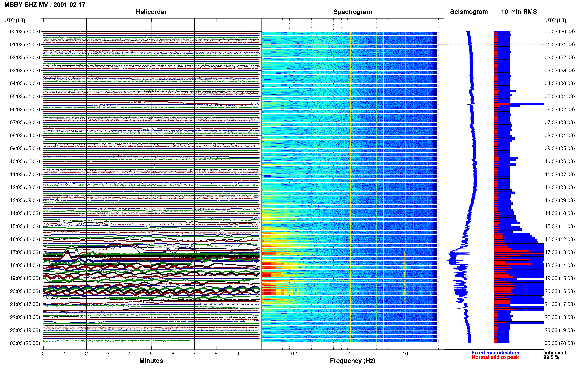Click RMS-side time label '12:03 (08:03)'
Screen dimensions: 588x368
point(560,187)
